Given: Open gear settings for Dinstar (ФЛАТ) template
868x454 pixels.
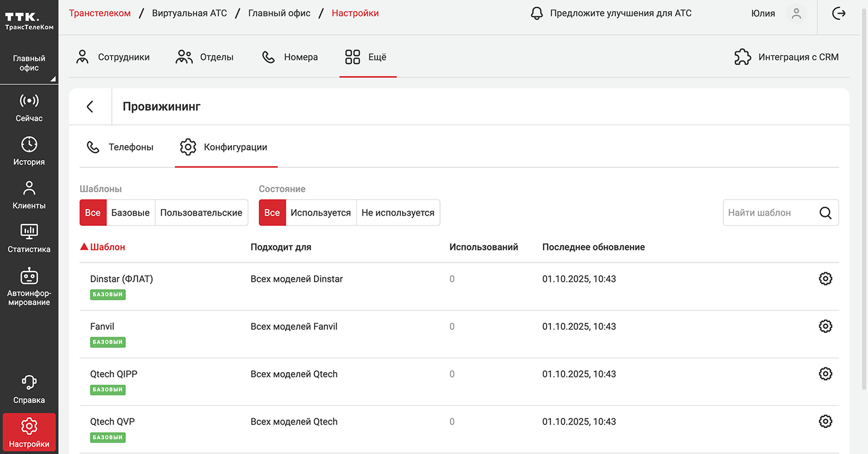Looking at the screenshot, I should (x=825, y=279).
